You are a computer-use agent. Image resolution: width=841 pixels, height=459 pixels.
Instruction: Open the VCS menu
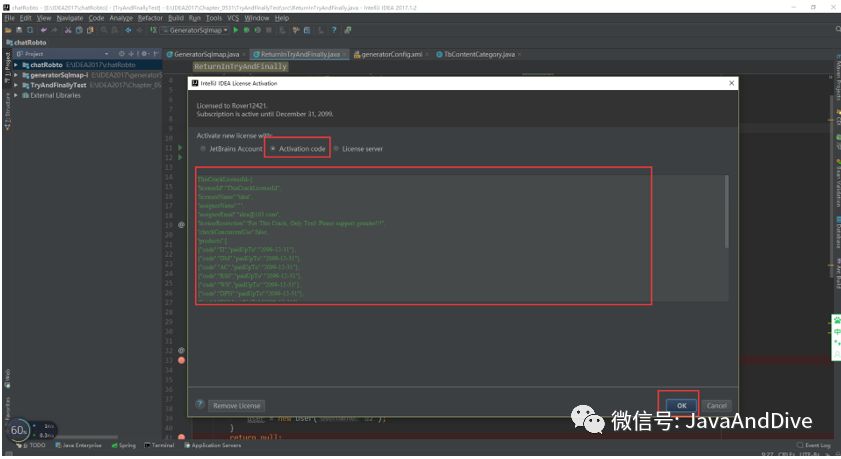[233, 18]
